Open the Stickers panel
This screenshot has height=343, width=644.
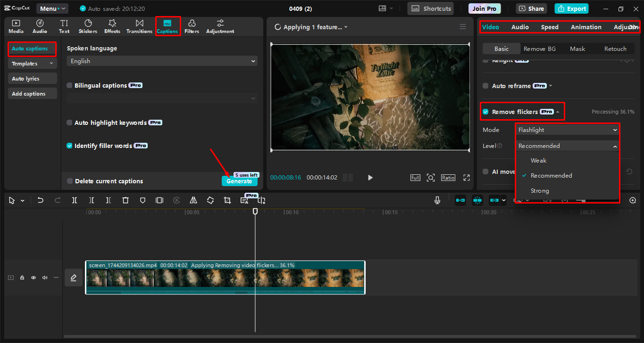[88, 26]
